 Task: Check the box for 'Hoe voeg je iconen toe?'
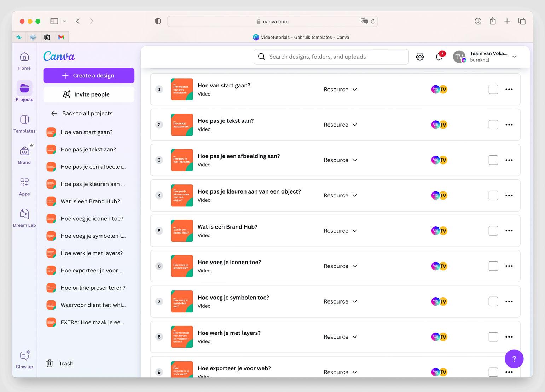pos(493,266)
